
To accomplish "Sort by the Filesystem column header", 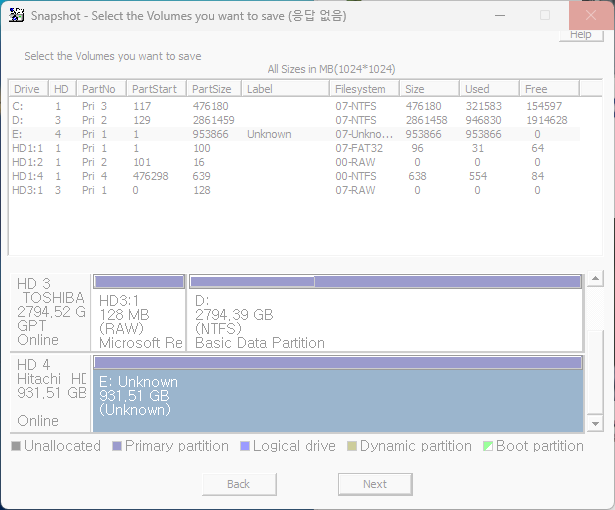I will point(364,89).
